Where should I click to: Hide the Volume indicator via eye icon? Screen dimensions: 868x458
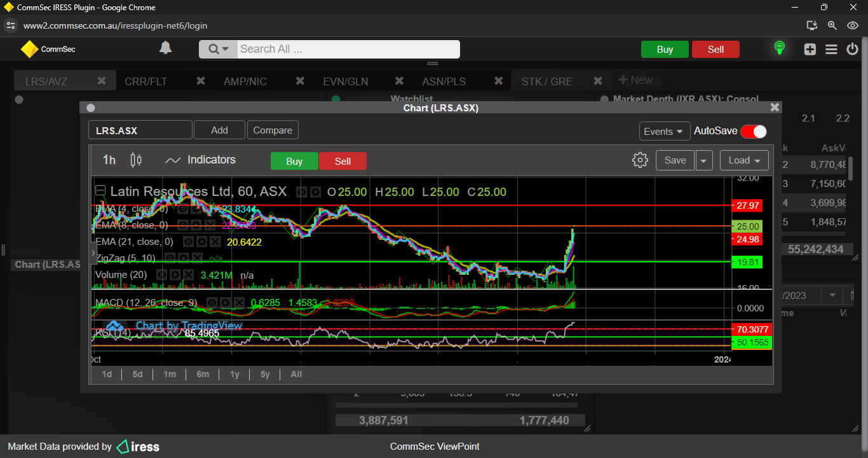coord(162,275)
